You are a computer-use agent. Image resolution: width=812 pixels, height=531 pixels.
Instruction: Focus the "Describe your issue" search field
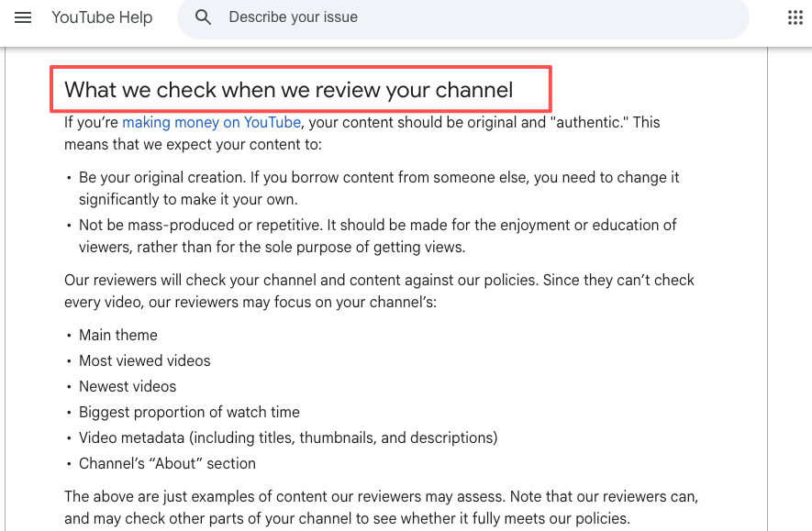click(x=463, y=17)
